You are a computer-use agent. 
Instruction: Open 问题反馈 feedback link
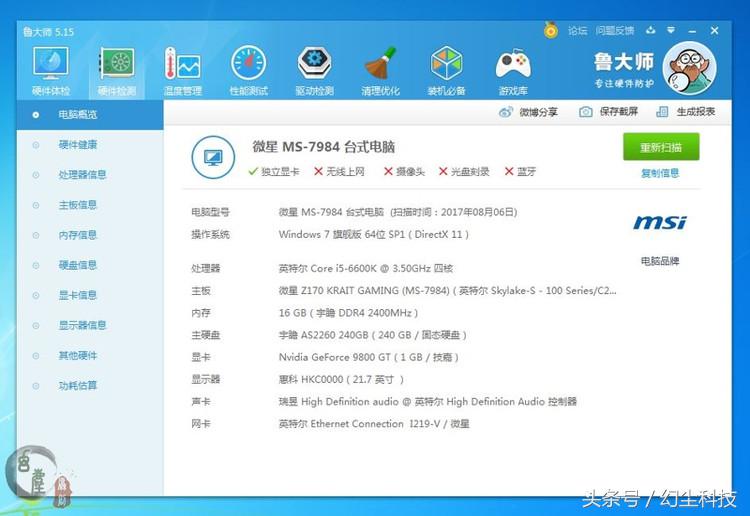(615, 31)
